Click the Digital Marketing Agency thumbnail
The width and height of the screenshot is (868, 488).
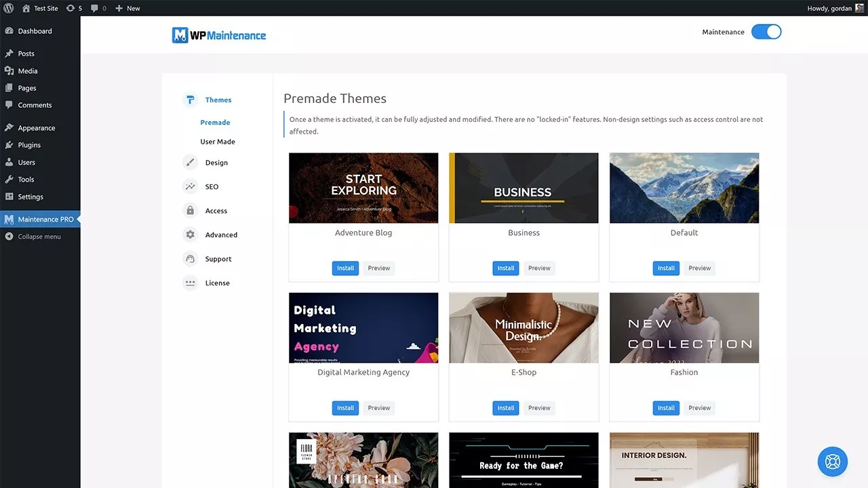tap(363, 328)
